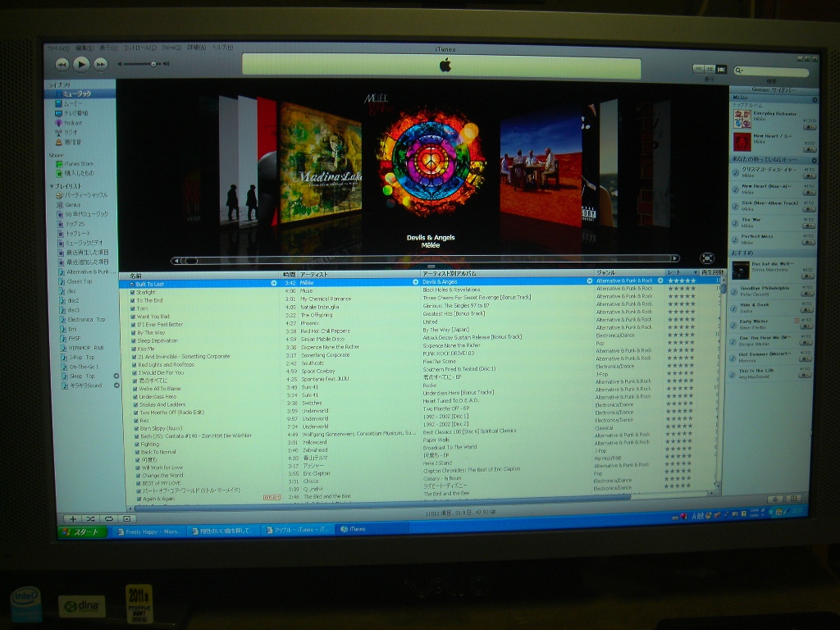This screenshot has width=840, height=630.
Task: Open the ヘルプ menu
Action: point(221,47)
